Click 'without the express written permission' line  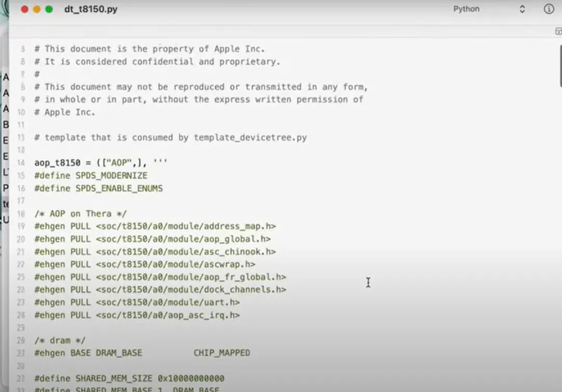(x=199, y=99)
